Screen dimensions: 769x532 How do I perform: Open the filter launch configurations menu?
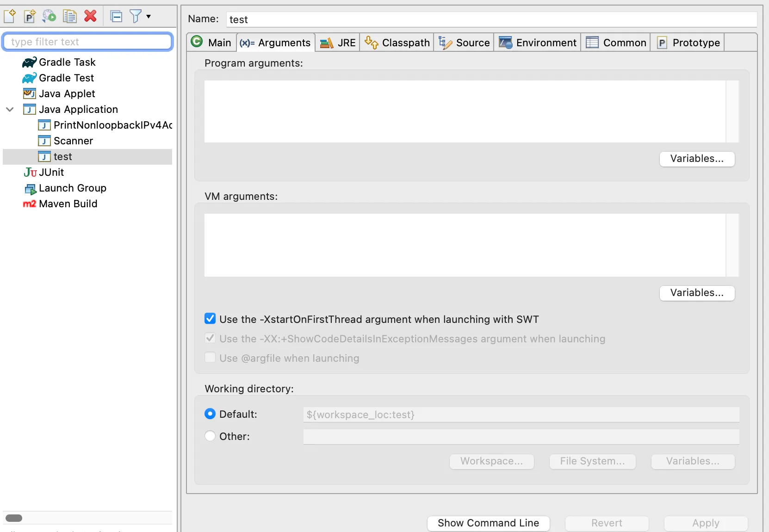140,17
